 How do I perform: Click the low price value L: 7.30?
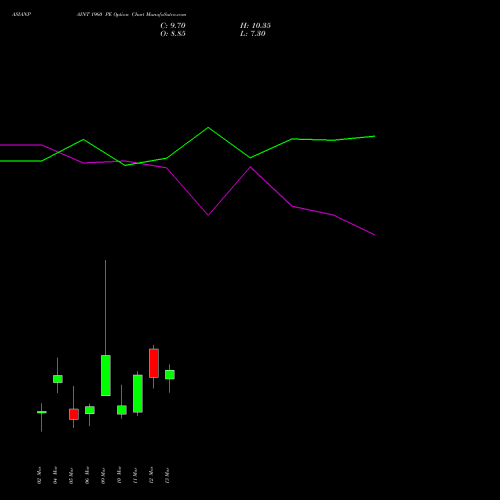point(253,34)
